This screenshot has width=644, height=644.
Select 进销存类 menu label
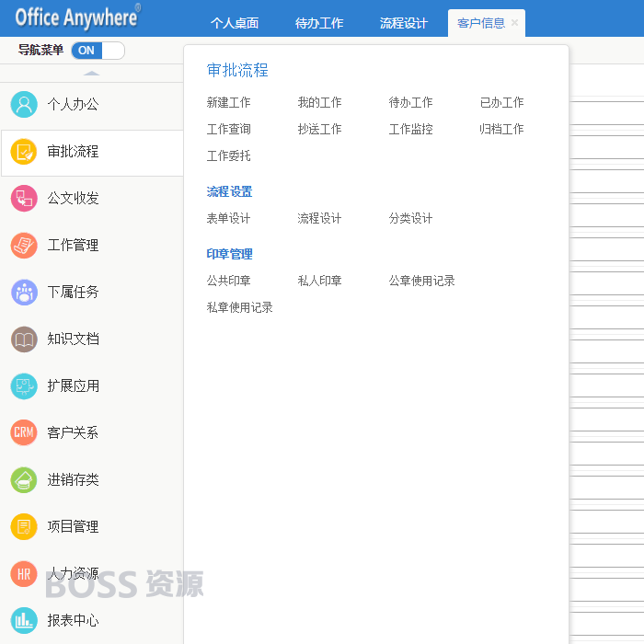pos(73,479)
